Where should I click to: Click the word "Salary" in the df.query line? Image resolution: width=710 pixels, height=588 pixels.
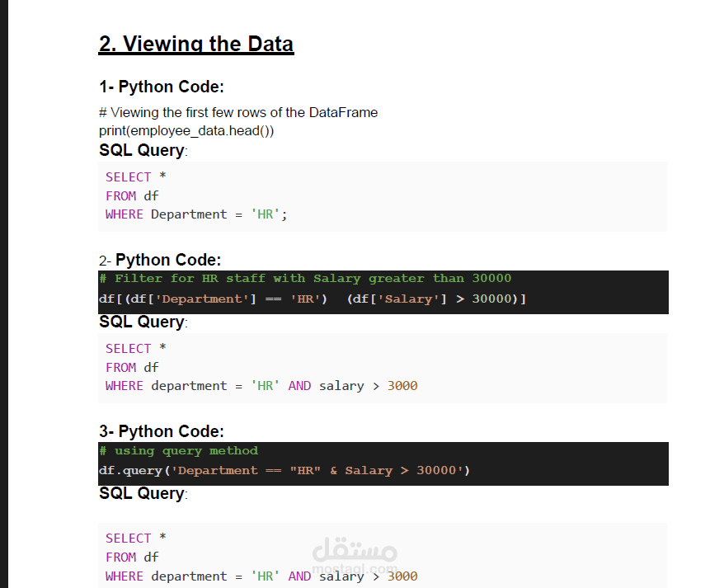369,471
